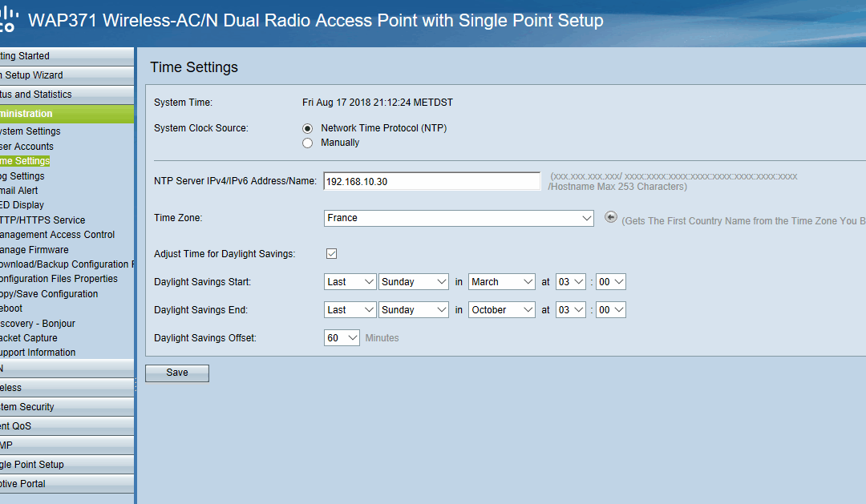Open HTTP/HTTPS Service page
The image size is (866, 504).
click(x=43, y=220)
